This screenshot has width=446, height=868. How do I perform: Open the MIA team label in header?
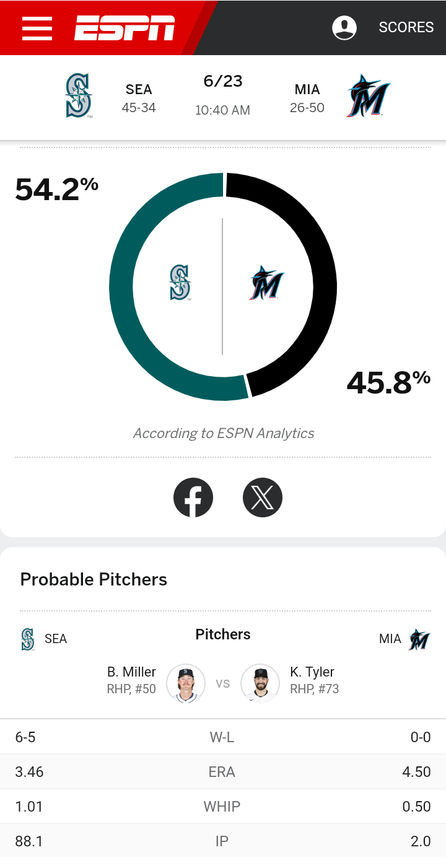[x=307, y=90]
